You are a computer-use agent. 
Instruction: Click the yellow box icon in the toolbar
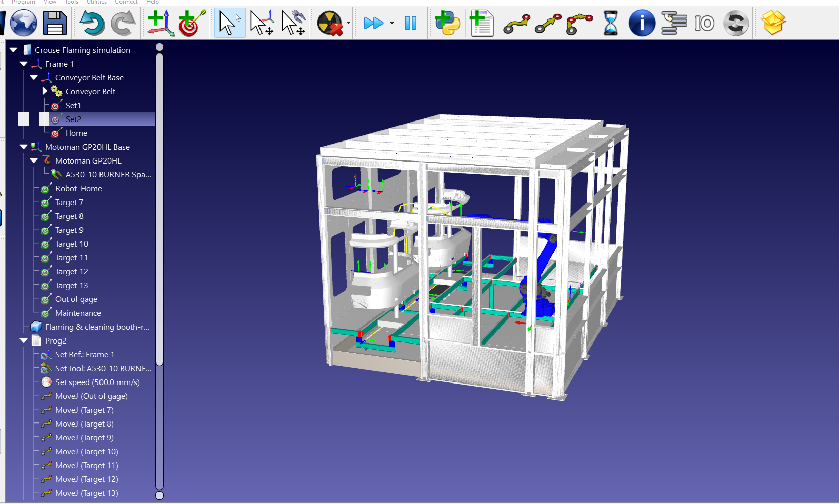click(773, 23)
